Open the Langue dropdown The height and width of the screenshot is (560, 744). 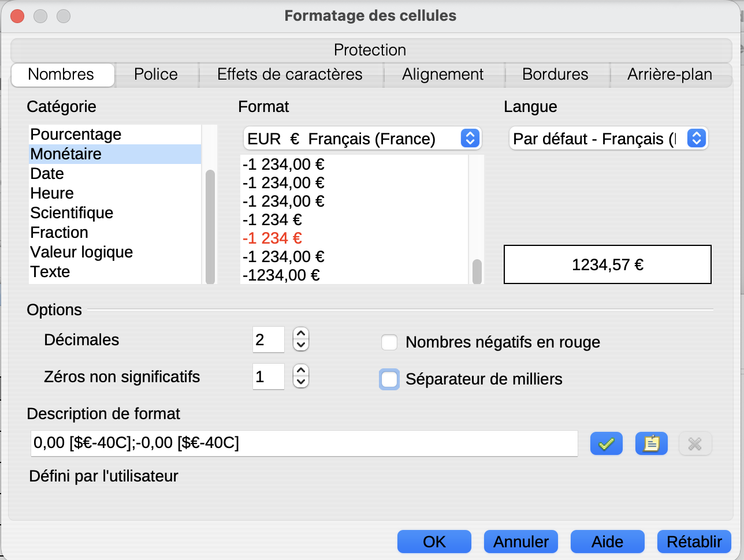[609, 139]
